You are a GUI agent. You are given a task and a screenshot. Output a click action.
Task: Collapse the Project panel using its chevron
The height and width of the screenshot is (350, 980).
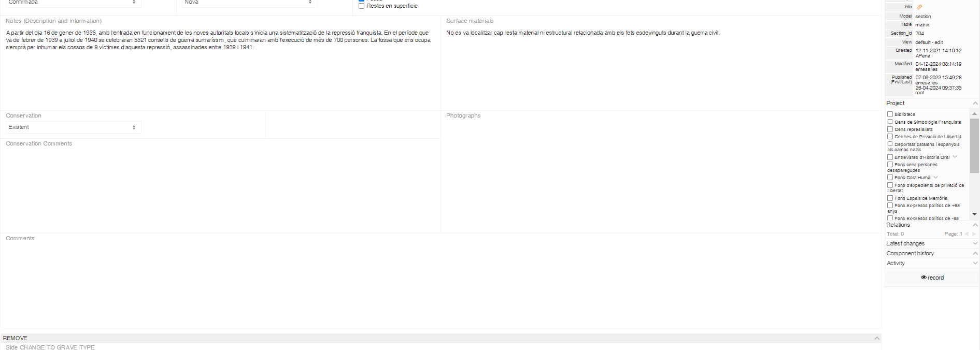975,104
